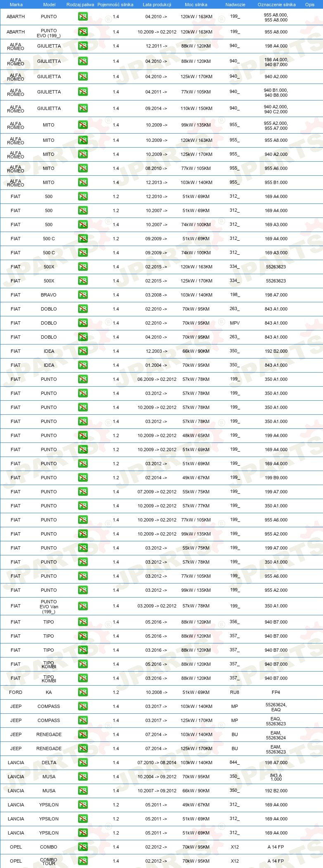Click the production years '07.2010 -> 08.2014'
Viewport: 323px width, 868px height.
pos(157,763)
